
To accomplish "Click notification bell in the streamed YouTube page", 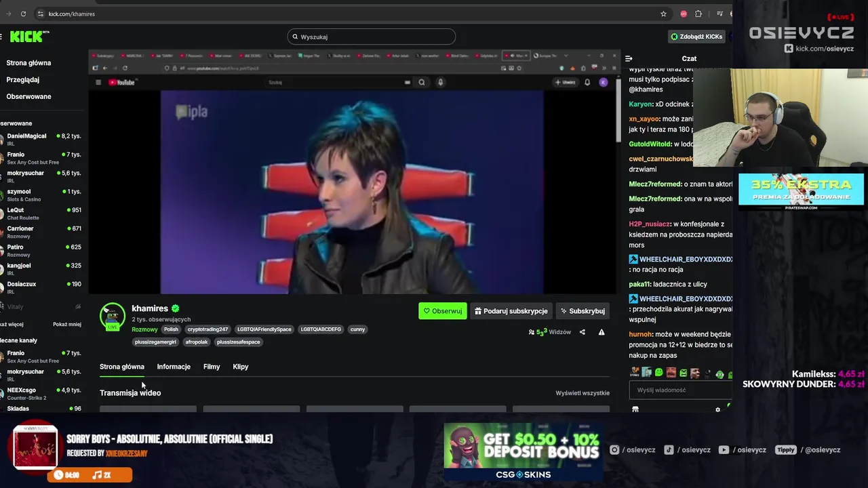I will 587,83.
